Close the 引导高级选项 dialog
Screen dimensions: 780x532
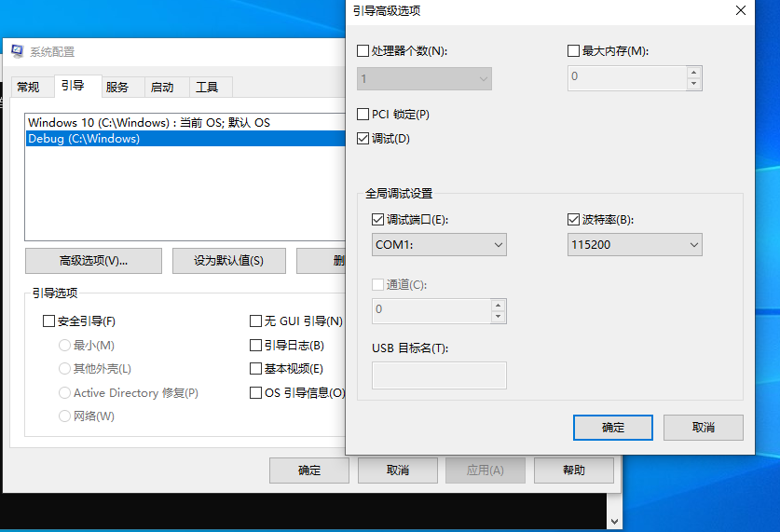tap(741, 10)
